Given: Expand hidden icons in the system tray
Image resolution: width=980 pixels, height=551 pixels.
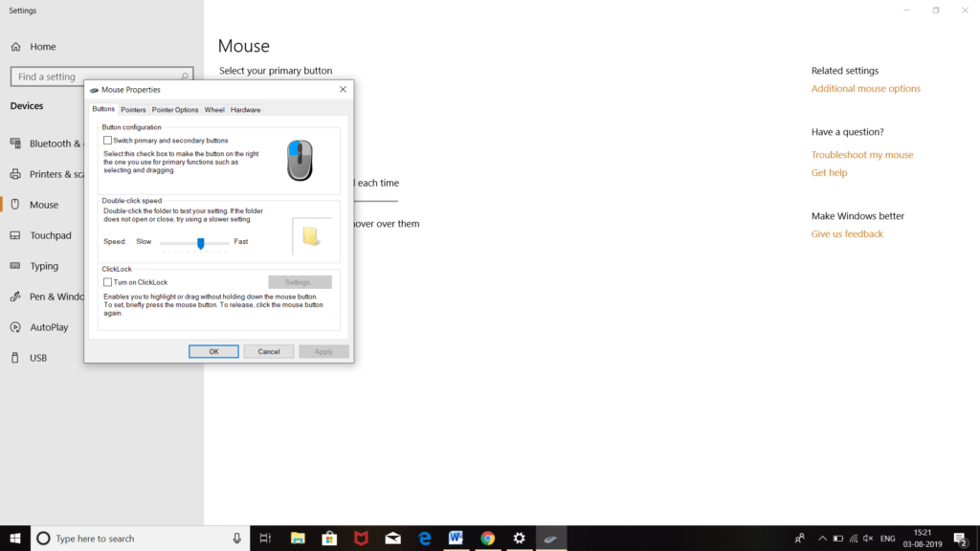Looking at the screenshot, I should point(822,538).
